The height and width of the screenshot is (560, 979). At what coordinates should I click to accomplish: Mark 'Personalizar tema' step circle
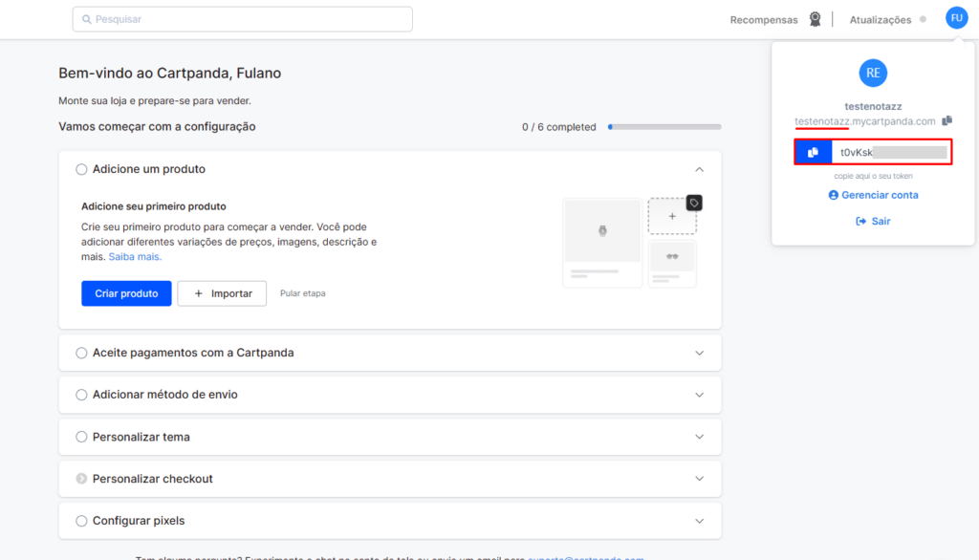[x=81, y=437]
